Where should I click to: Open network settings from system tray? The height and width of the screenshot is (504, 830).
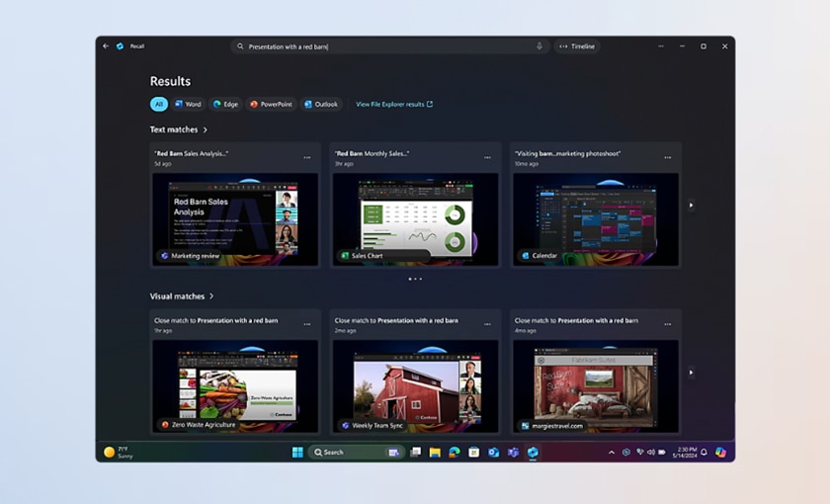(639, 453)
